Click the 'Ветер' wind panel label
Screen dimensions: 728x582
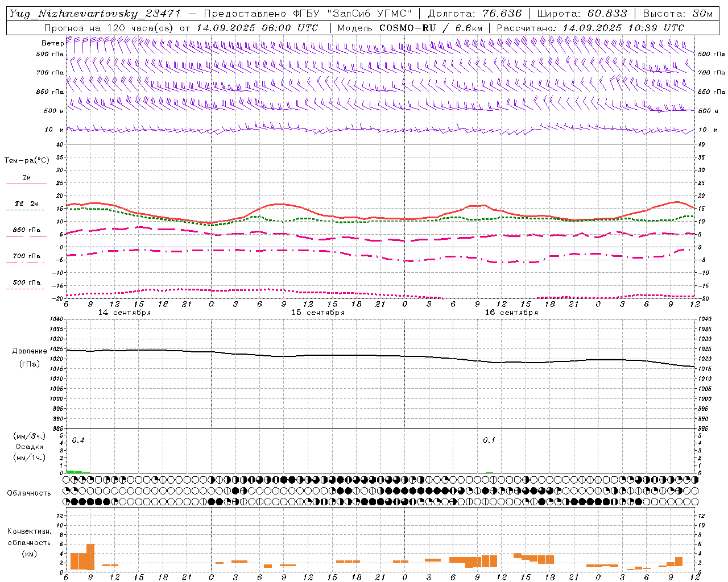click(52, 43)
